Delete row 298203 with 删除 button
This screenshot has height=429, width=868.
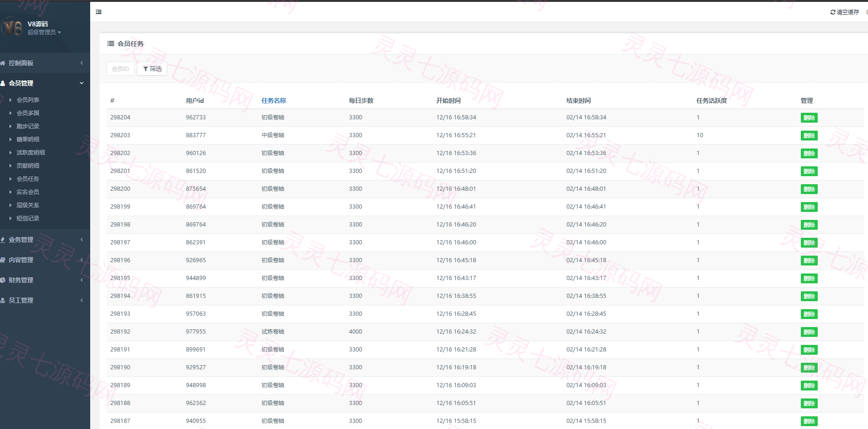809,136
